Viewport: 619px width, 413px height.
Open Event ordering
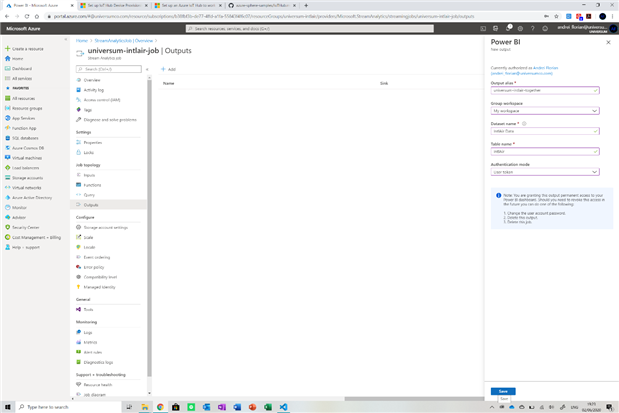pyautogui.click(x=97, y=257)
